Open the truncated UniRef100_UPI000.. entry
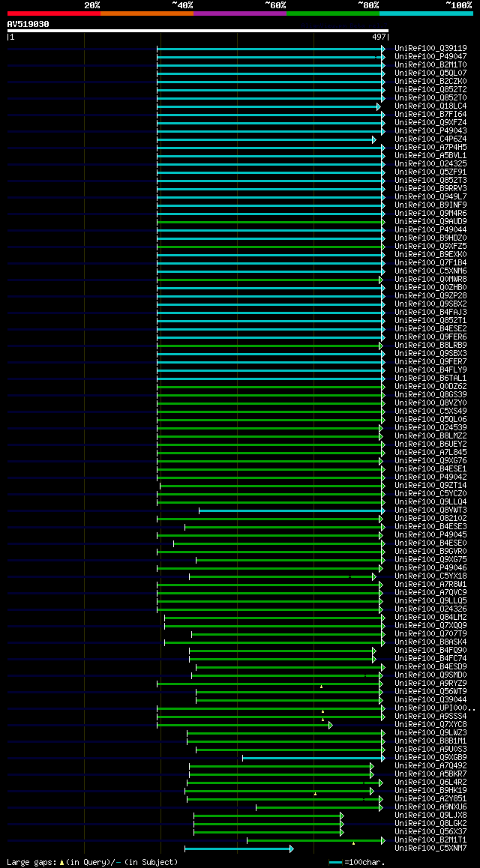The height and width of the screenshot is (868, 480). [434, 708]
